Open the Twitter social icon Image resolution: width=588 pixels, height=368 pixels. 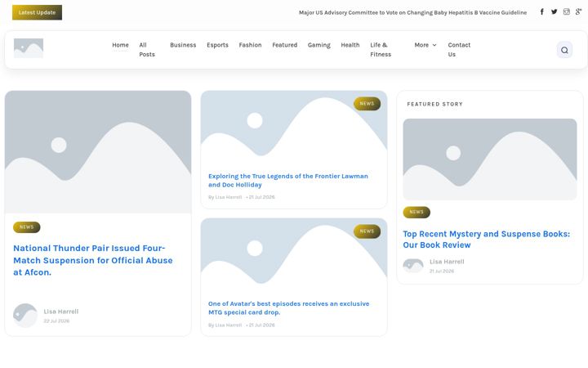[x=555, y=12]
